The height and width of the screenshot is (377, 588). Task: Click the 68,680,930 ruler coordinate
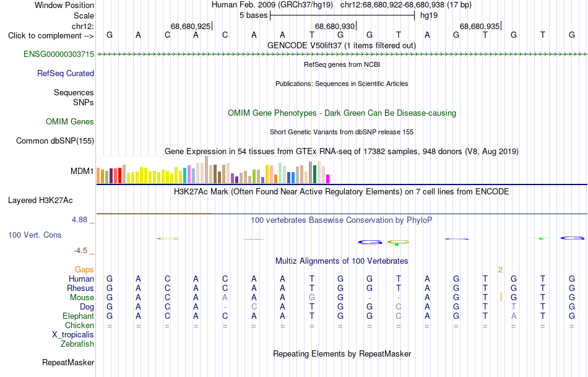coord(335,26)
